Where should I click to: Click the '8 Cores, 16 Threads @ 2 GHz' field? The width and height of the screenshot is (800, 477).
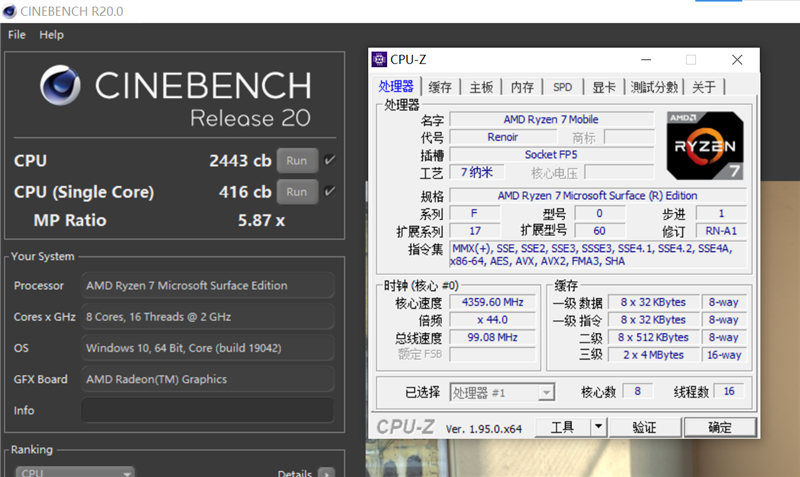[208, 317]
